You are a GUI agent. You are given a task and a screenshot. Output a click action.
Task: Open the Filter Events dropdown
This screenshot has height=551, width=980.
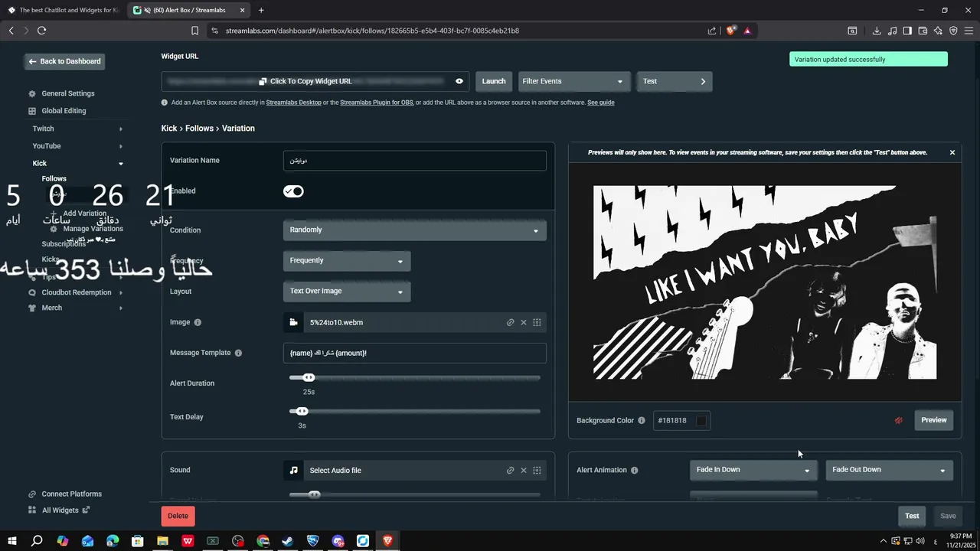coord(574,81)
